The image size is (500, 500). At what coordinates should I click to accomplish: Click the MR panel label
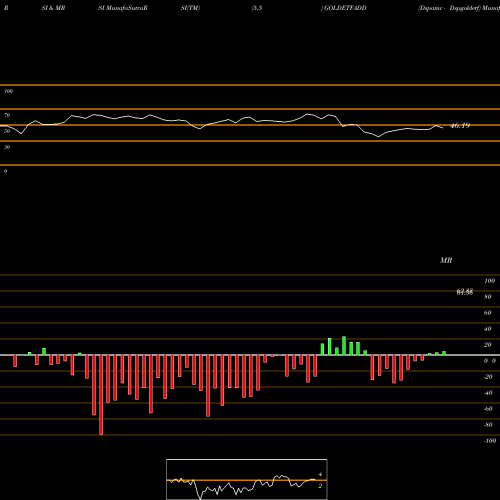point(446,260)
